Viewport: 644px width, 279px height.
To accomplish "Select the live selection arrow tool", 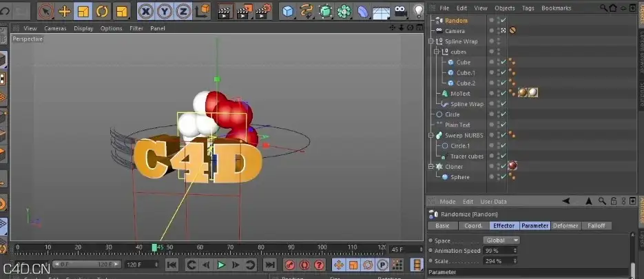I will 46,11.
